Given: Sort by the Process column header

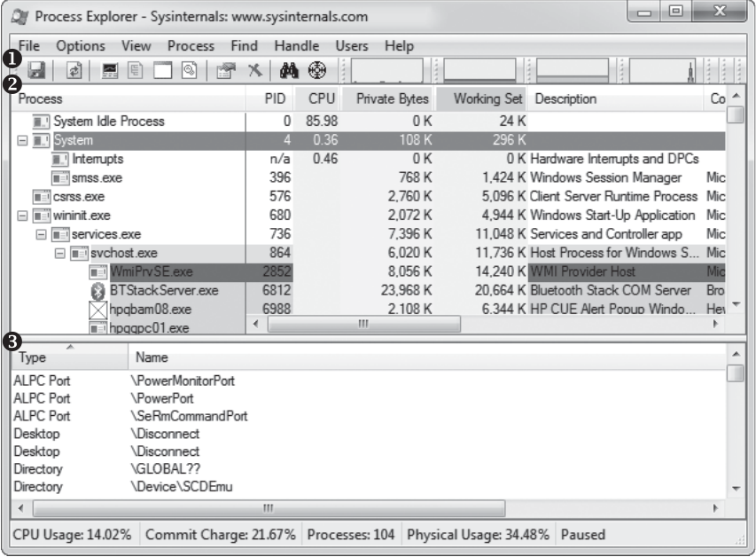Looking at the screenshot, I should click(x=129, y=99).
